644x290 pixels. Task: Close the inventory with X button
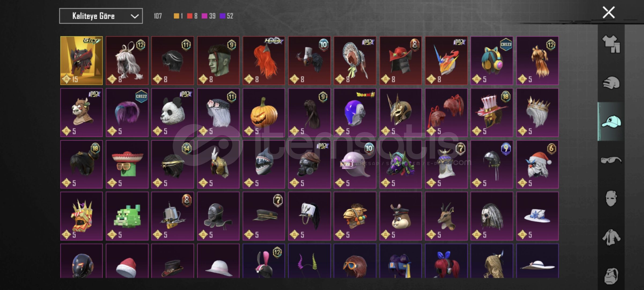[x=609, y=12]
